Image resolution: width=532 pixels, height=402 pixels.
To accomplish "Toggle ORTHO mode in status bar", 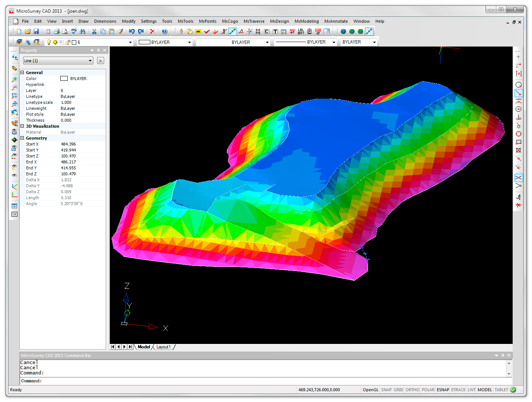I will 412,390.
